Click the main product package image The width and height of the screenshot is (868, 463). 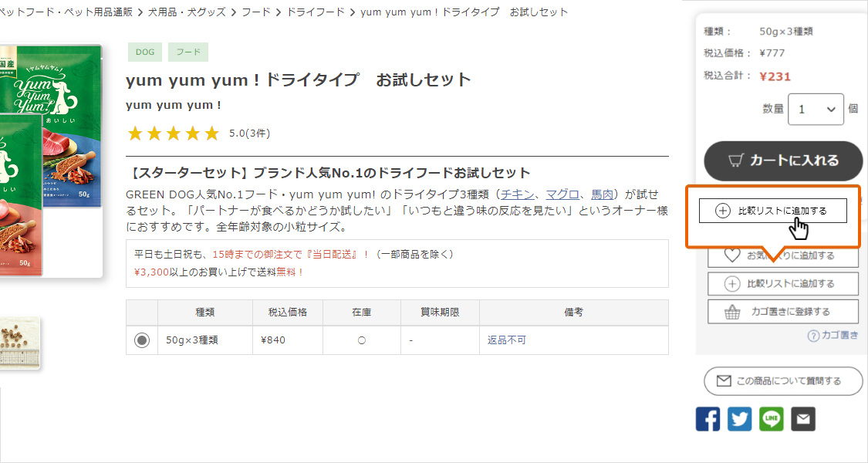tap(51, 161)
